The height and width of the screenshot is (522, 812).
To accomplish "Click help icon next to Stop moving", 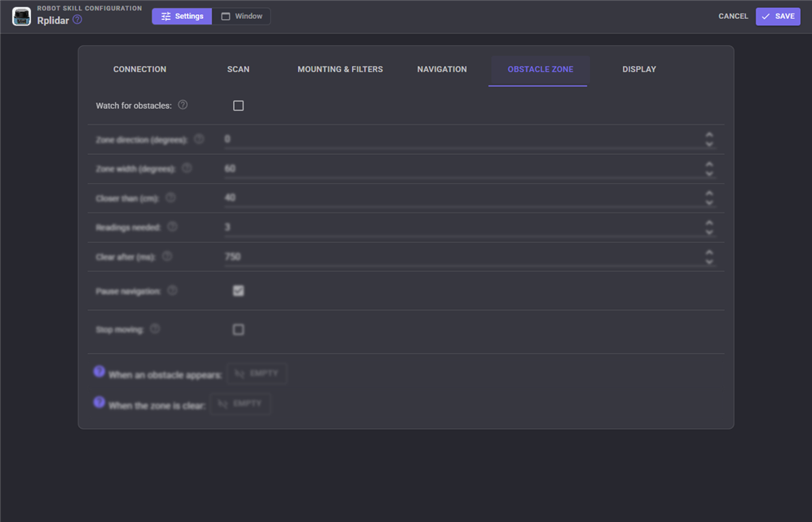I will coord(155,329).
